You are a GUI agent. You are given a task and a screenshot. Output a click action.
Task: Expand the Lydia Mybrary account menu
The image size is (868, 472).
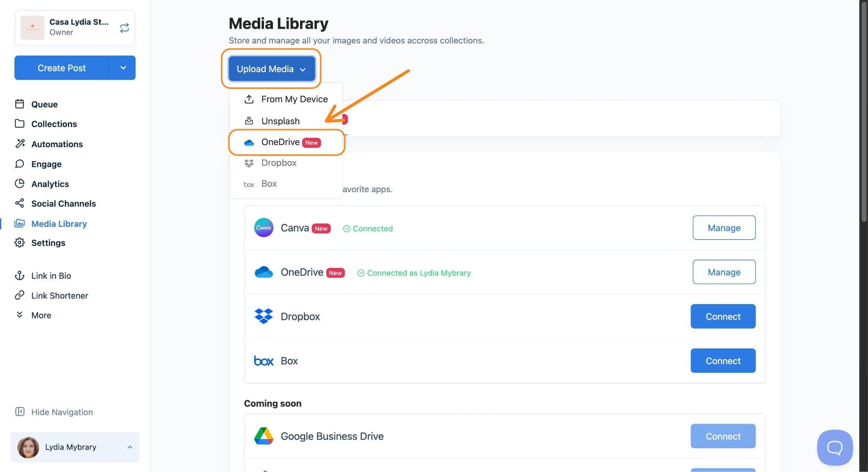click(75, 447)
